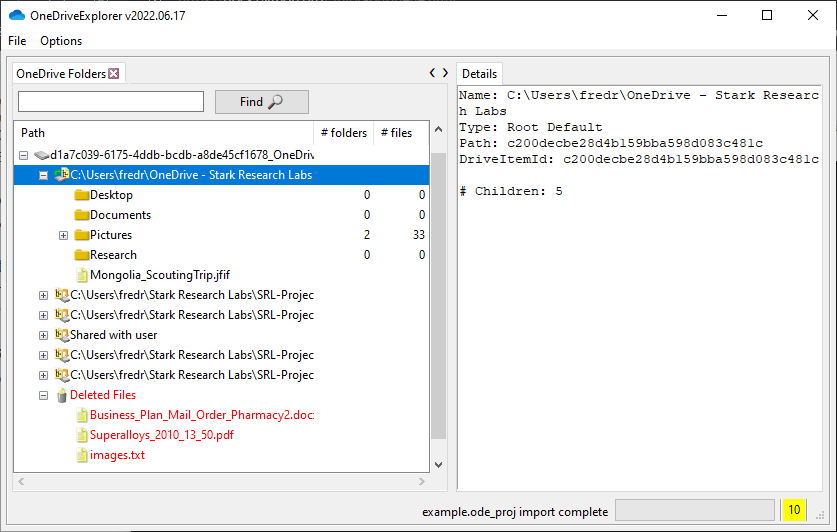The height and width of the screenshot is (532, 837).
Task: Click the Pictures folder icon
Action: point(82,235)
